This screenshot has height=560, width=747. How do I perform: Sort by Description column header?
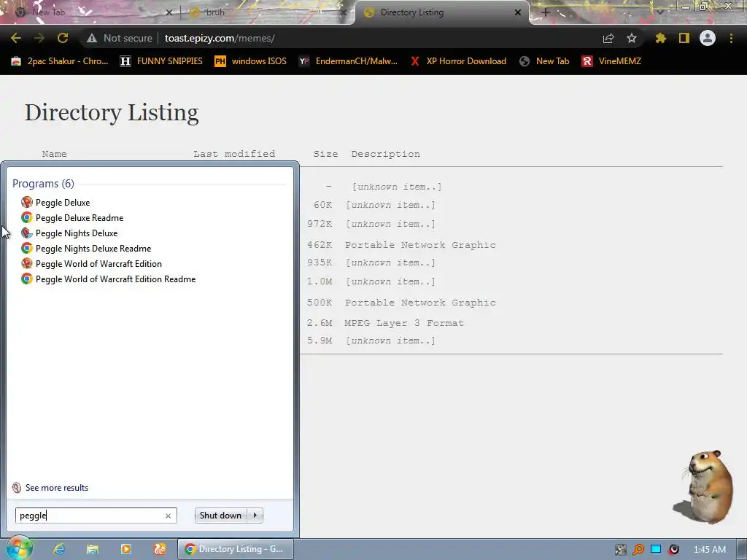click(x=385, y=154)
